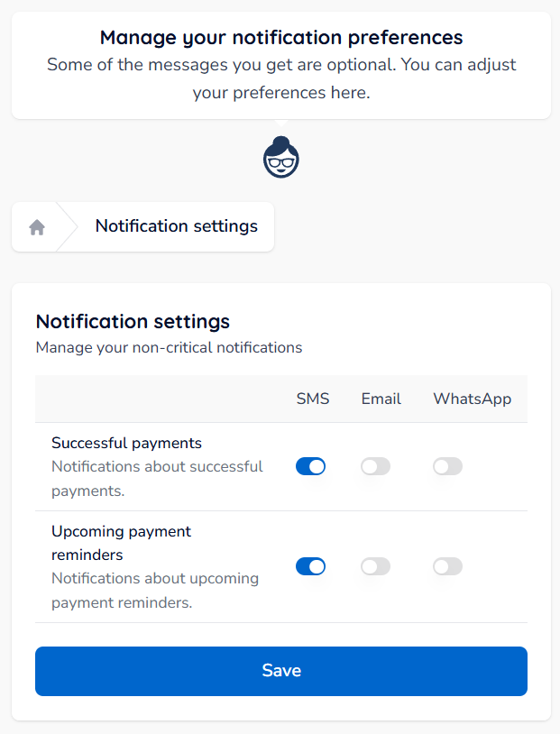Turn off SMS for Upcoming payment reminders
This screenshot has height=734, width=560.
coord(310,566)
